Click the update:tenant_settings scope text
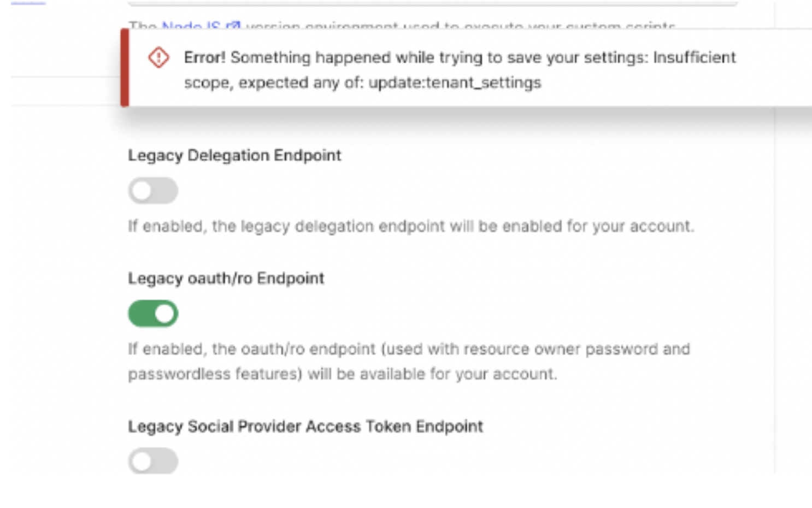Image resolution: width=812 pixels, height=508 pixels. point(455,82)
